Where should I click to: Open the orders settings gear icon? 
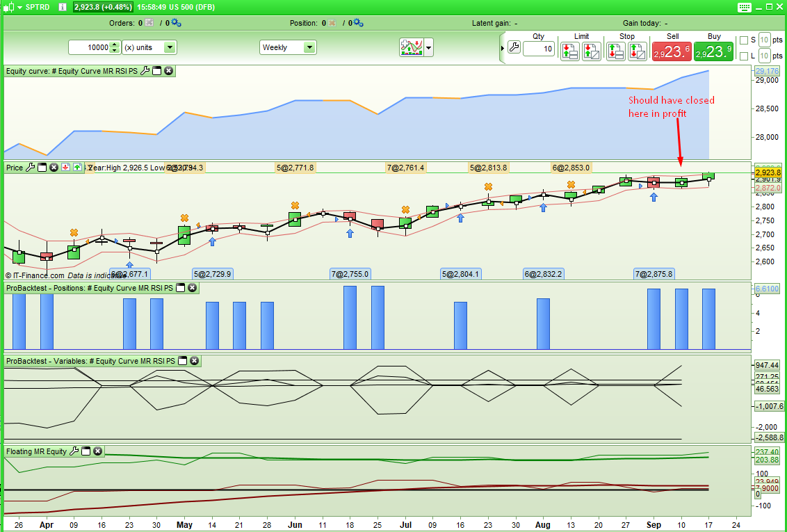coord(175,23)
